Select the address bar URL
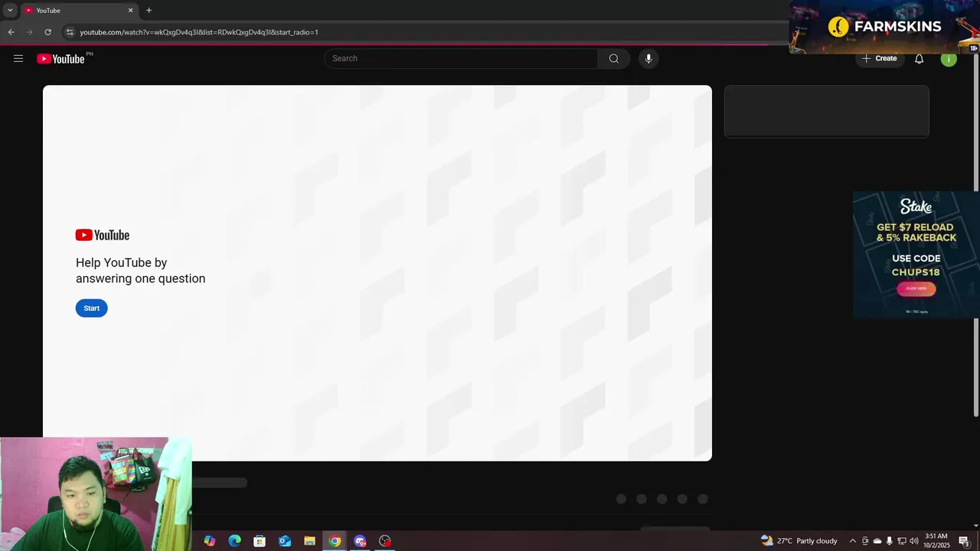The image size is (980, 551). (x=199, y=32)
